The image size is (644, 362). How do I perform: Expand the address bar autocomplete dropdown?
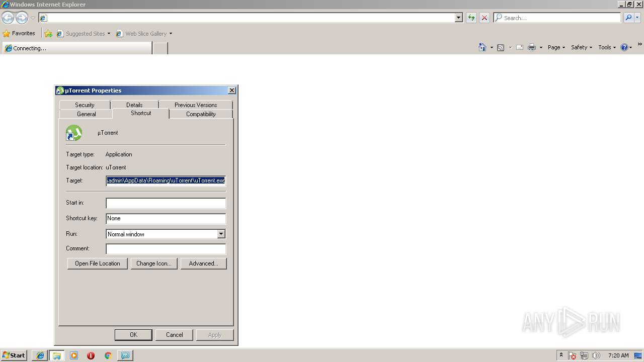[458, 18]
